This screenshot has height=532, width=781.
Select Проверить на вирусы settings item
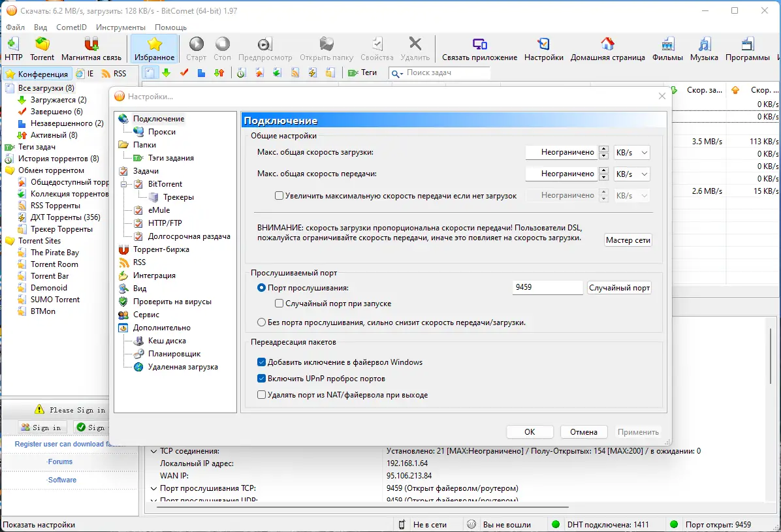tap(172, 302)
